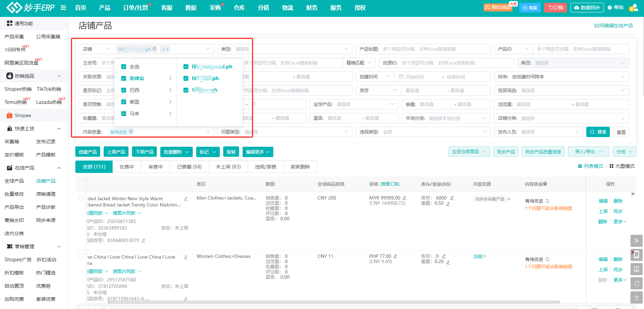Click the 订购 shopping cart button
This screenshot has height=309, width=644.
coord(556,8)
